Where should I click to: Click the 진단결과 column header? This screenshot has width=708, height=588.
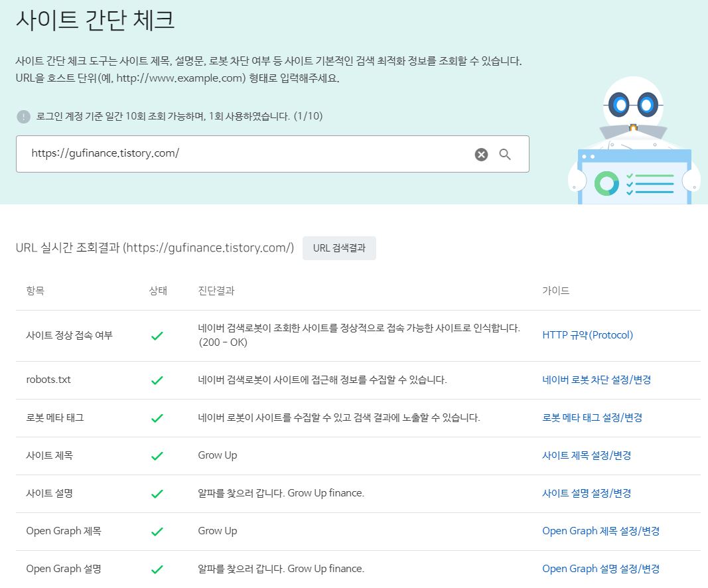pyautogui.click(x=216, y=291)
